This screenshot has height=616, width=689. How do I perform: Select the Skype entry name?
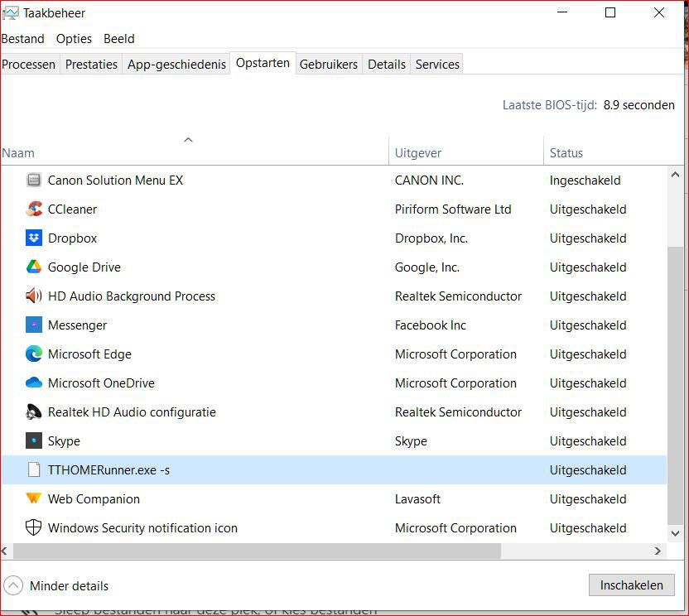(x=64, y=440)
